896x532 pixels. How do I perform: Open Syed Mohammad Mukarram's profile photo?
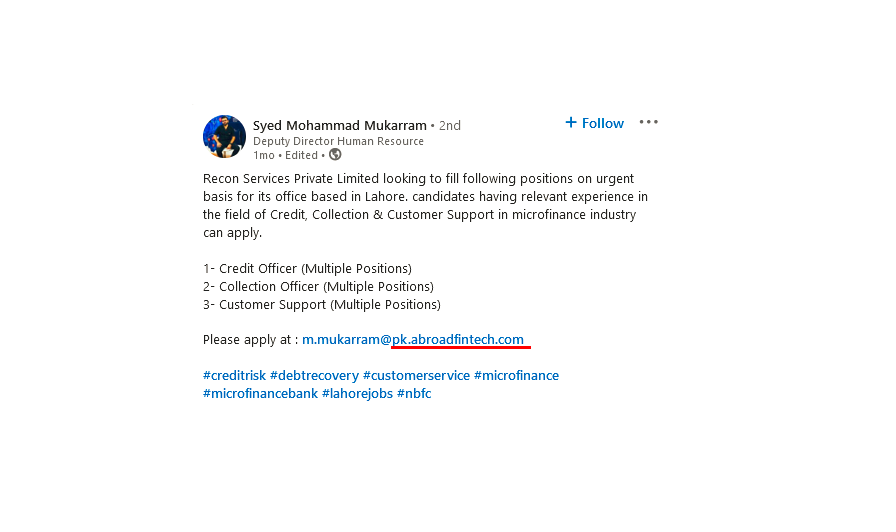click(x=225, y=137)
